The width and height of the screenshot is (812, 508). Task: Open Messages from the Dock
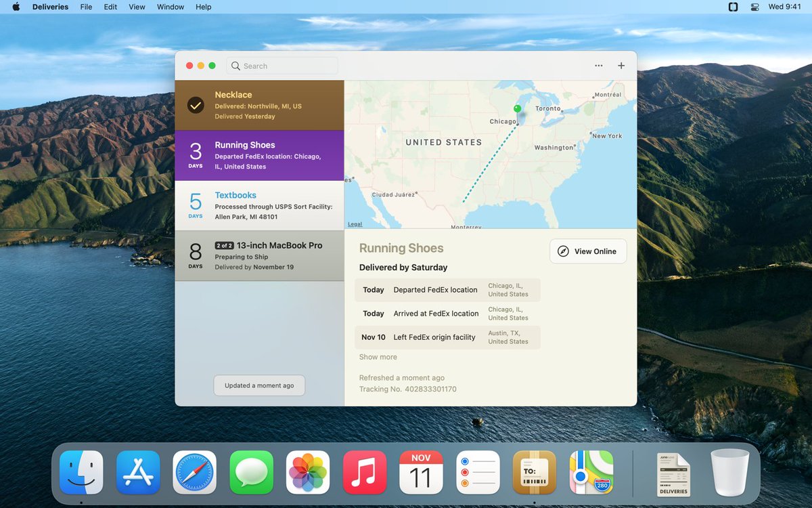(252, 472)
